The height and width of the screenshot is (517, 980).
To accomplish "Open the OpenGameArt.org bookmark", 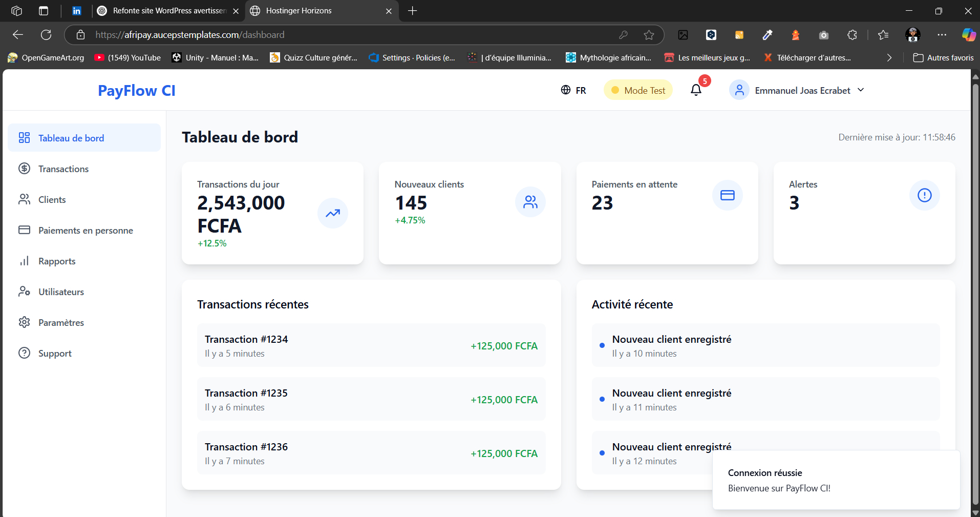I will pyautogui.click(x=46, y=58).
